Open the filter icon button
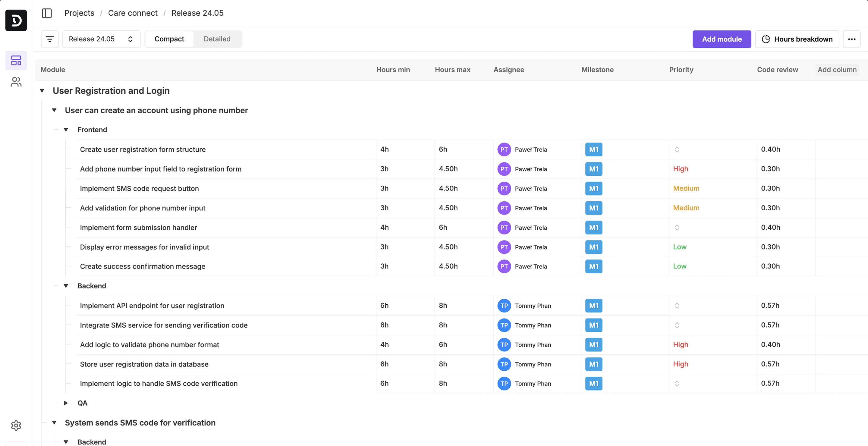The image size is (868, 446). pyautogui.click(x=50, y=39)
